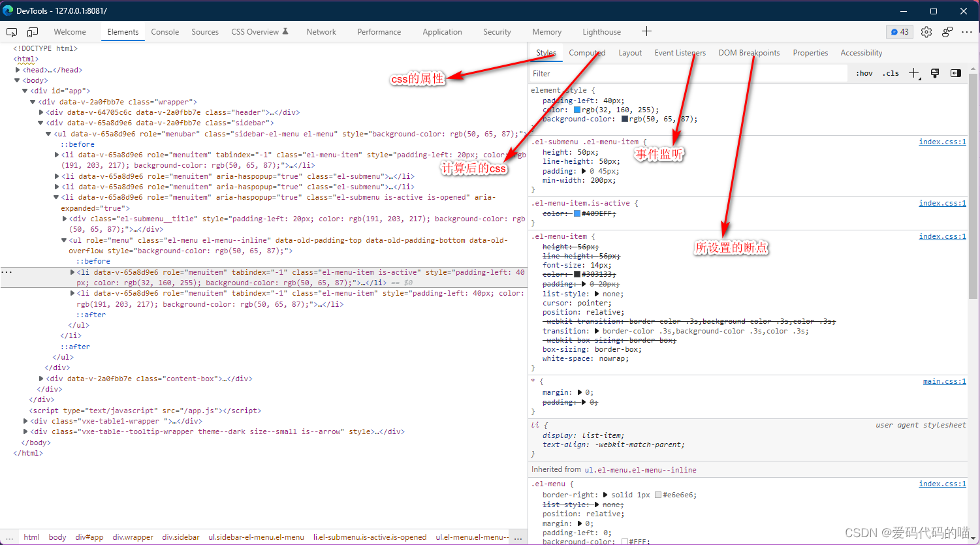980x545 pixels.
Task: Click the #409EFF color swatch
Action: tap(577, 213)
